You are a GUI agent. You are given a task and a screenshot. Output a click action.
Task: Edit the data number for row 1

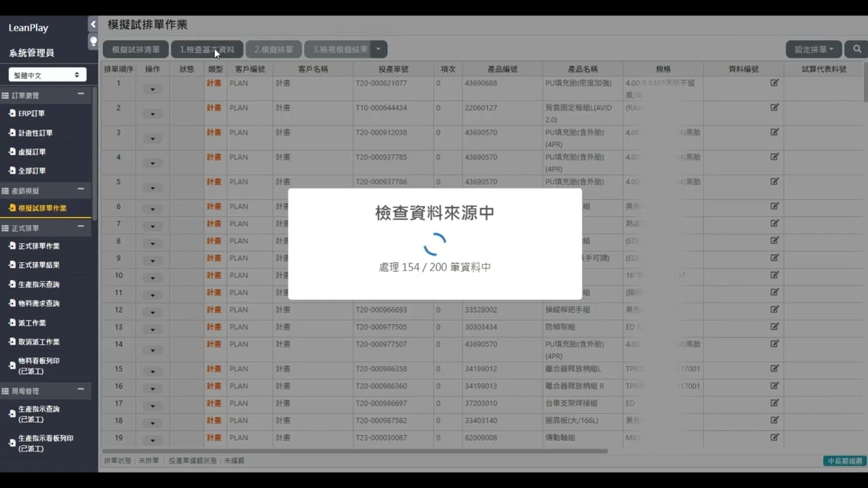[774, 83]
